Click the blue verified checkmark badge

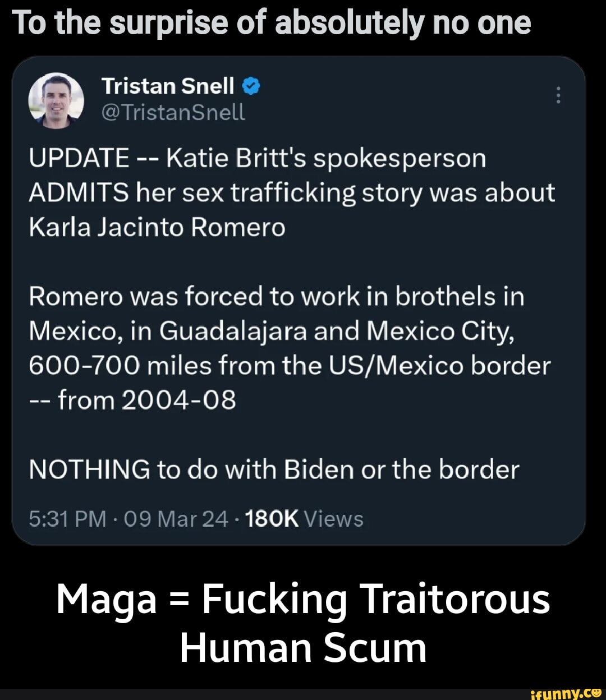(x=251, y=86)
